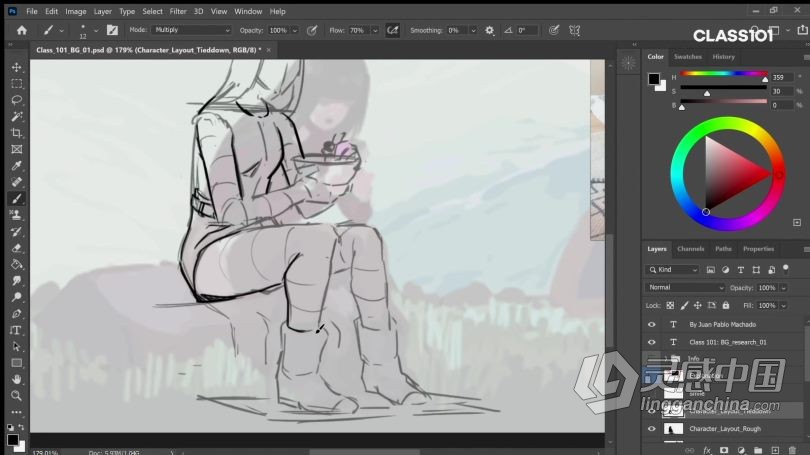Switch to the Properties tab

click(758, 249)
